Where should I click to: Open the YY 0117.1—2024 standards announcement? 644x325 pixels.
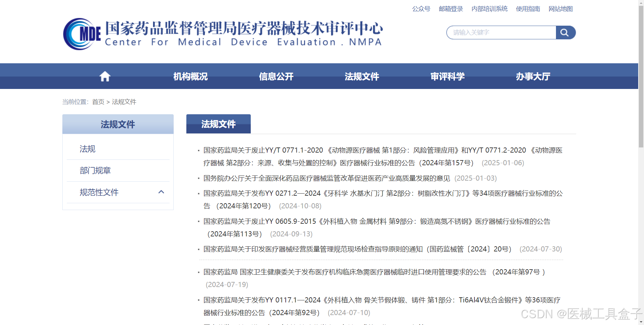pos(382,306)
